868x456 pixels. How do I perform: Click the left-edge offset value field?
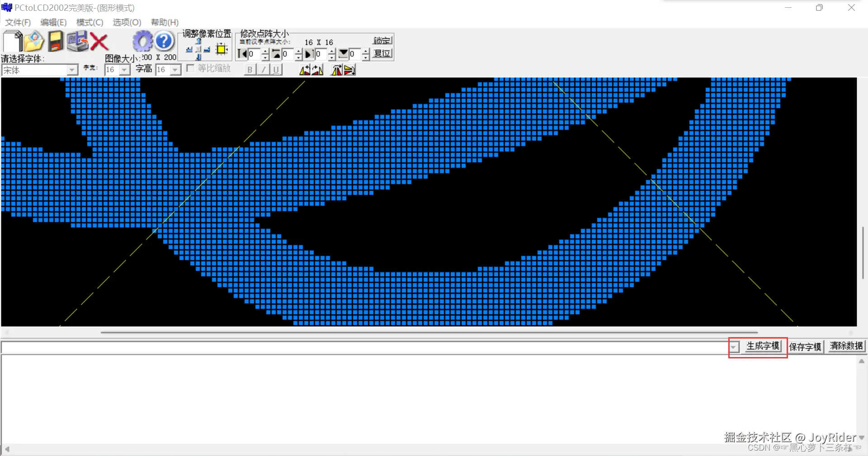point(255,54)
